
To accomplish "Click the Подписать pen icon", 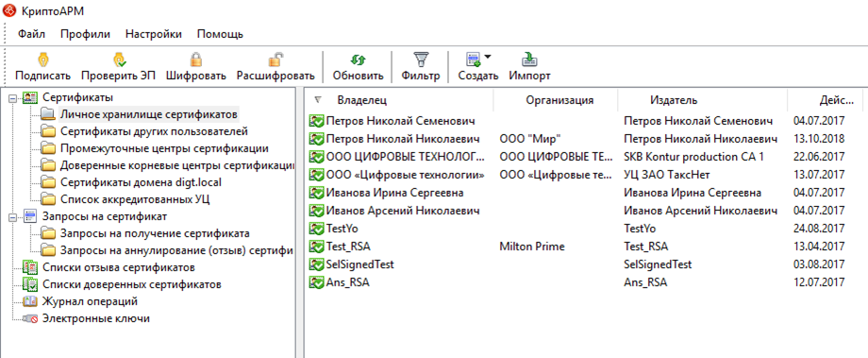I will tap(43, 60).
